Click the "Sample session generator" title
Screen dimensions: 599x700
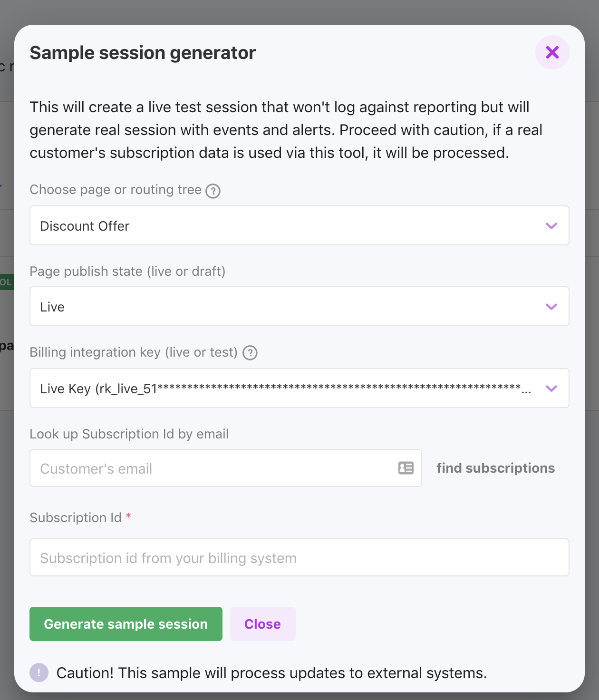pos(143,53)
